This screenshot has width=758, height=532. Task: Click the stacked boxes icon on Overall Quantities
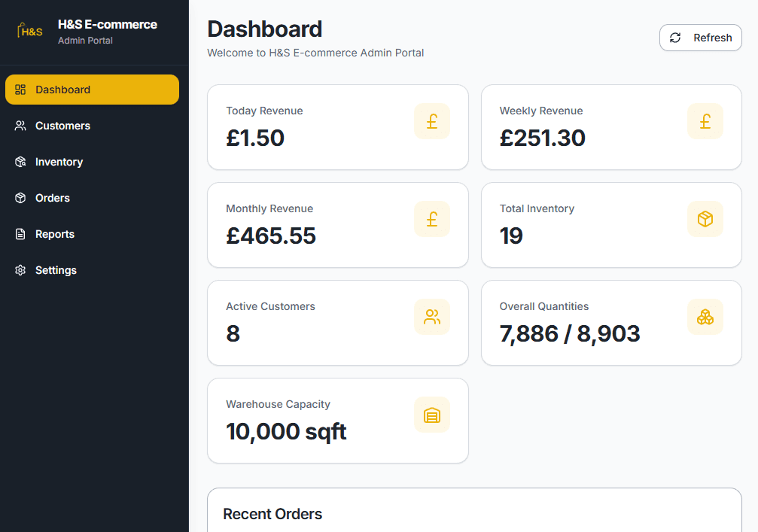tap(705, 317)
